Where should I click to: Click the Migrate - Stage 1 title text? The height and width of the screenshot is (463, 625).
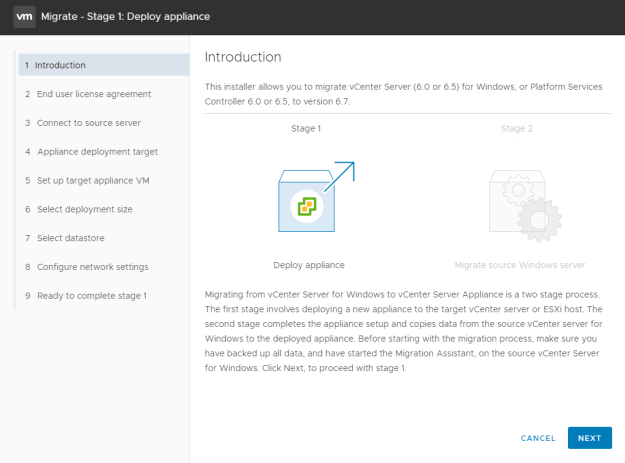[126, 17]
